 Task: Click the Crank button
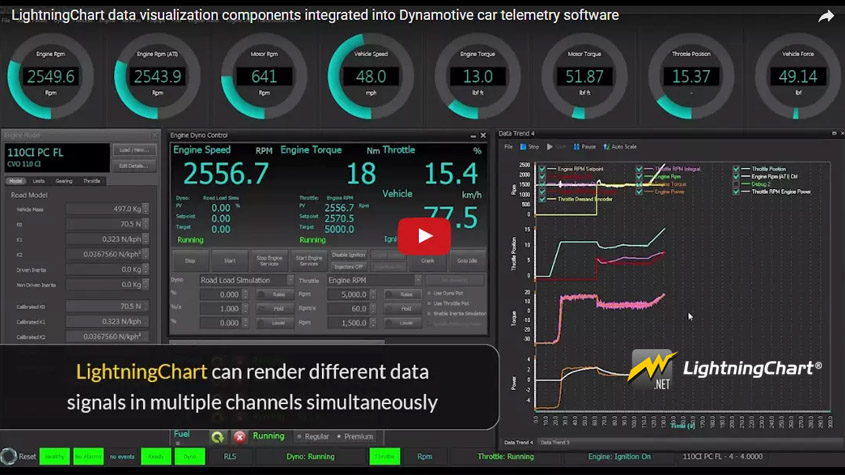427,261
